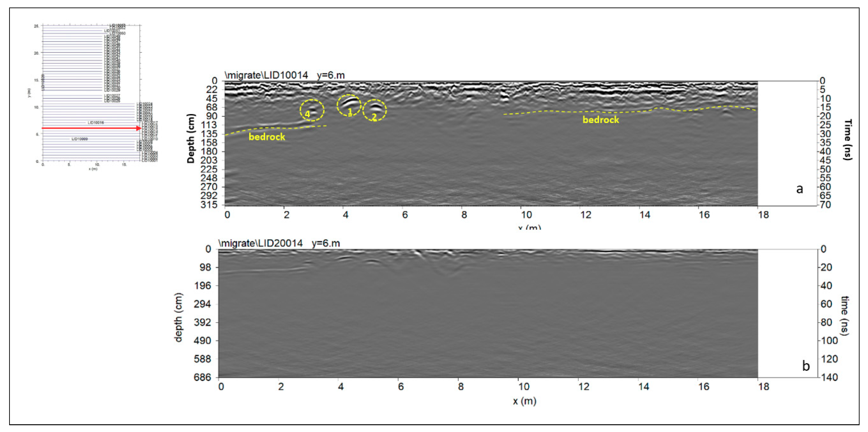Click the dashed circle marked 4

pyautogui.click(x=312, y=110)
